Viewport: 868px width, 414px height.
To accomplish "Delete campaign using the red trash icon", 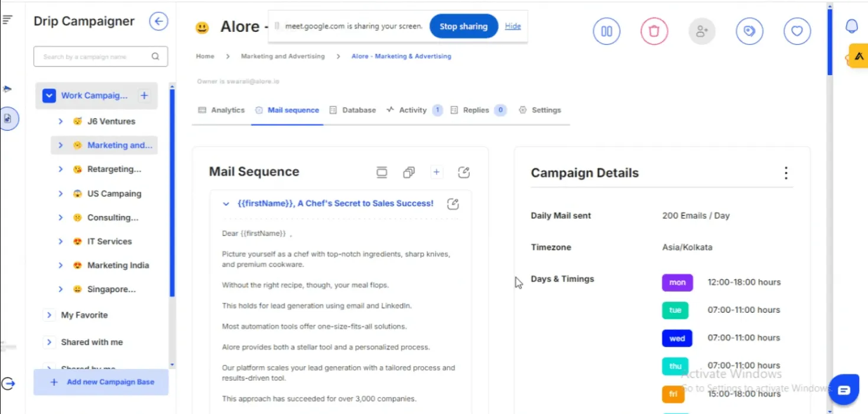I will (x=654, y=31).
